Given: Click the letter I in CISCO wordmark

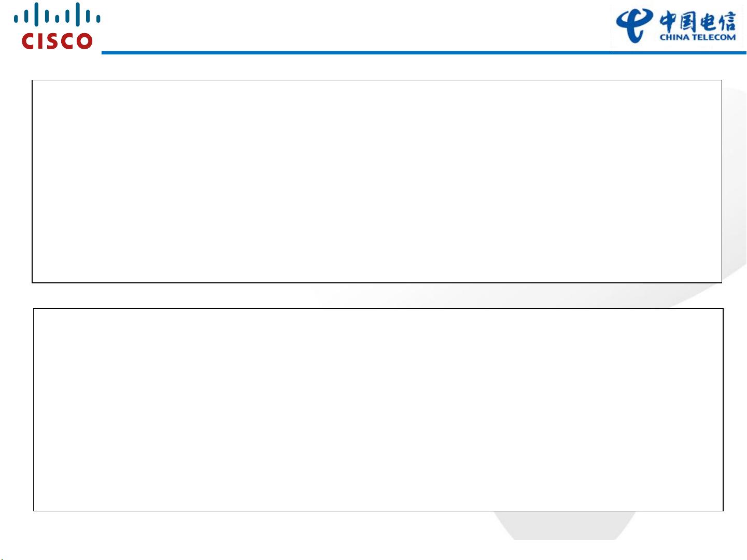Looking at the screenshot, I should tap(40, 41).
